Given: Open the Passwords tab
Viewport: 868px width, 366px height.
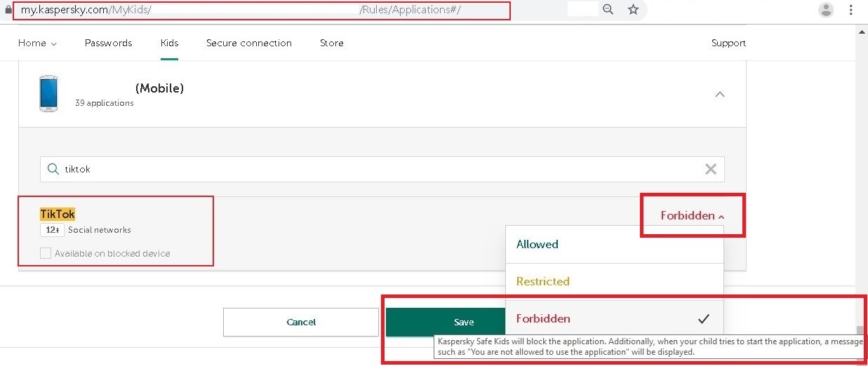Looking at the screenshot, I should 108,43.
